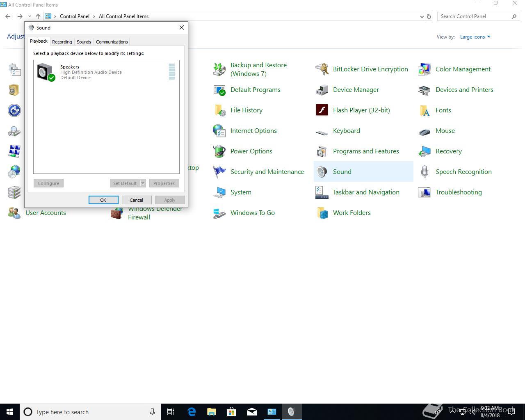The height and width of the screenshot is (420, 525).
Task: Open the Device Manager icon
Action: pos(322,90)
